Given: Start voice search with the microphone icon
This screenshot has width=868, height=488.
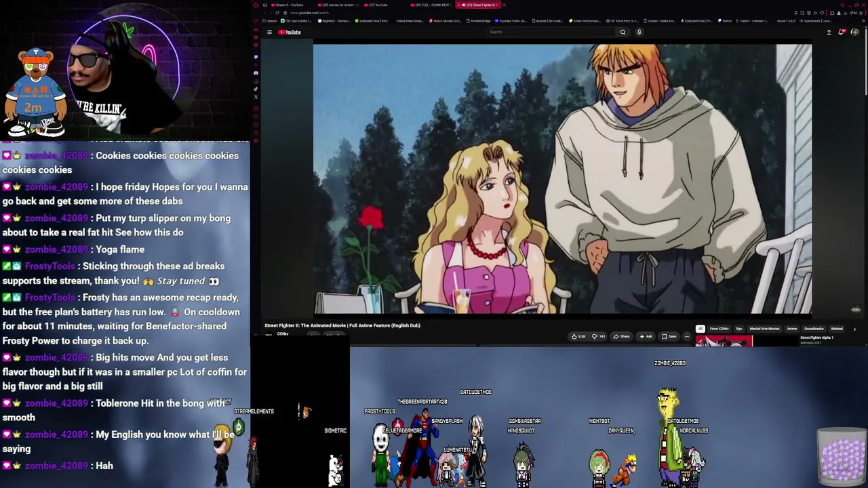Looking at the screenshot, I should [x=639, y=32].
